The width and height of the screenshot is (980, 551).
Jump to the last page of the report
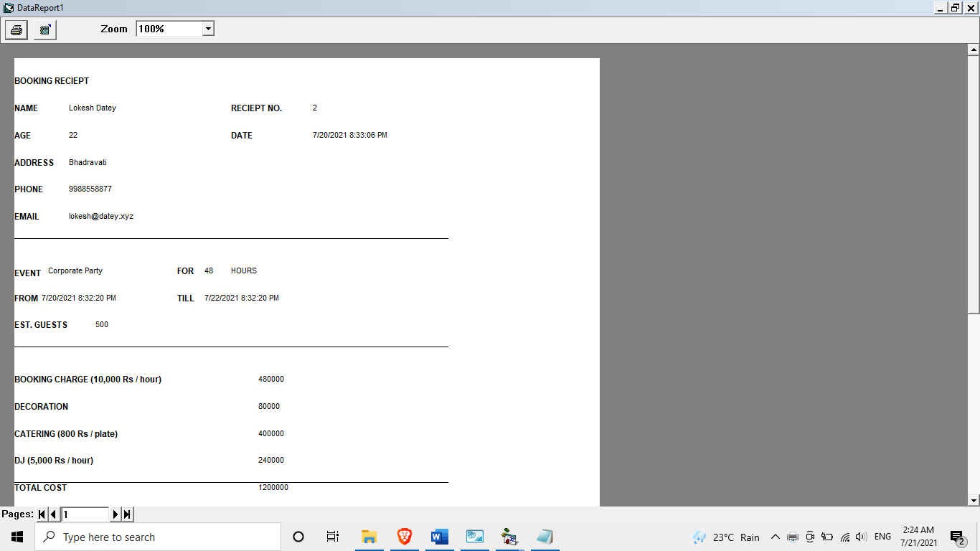click(126, 514)
